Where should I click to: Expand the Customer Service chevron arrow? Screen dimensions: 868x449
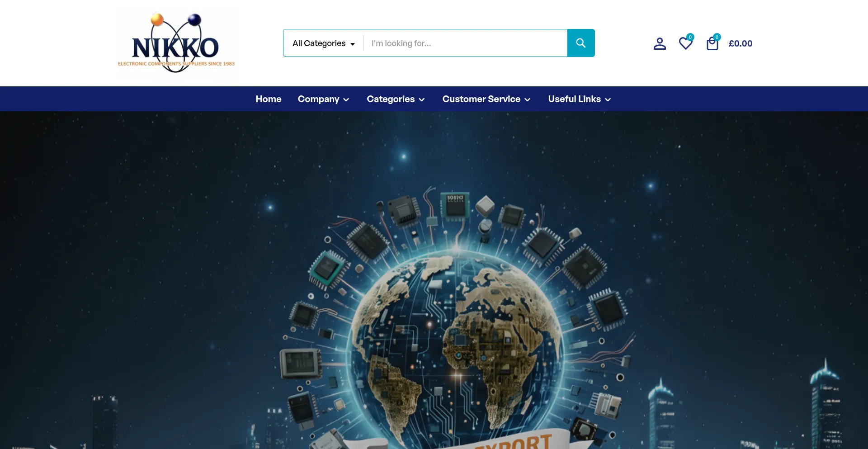point(528,100)
